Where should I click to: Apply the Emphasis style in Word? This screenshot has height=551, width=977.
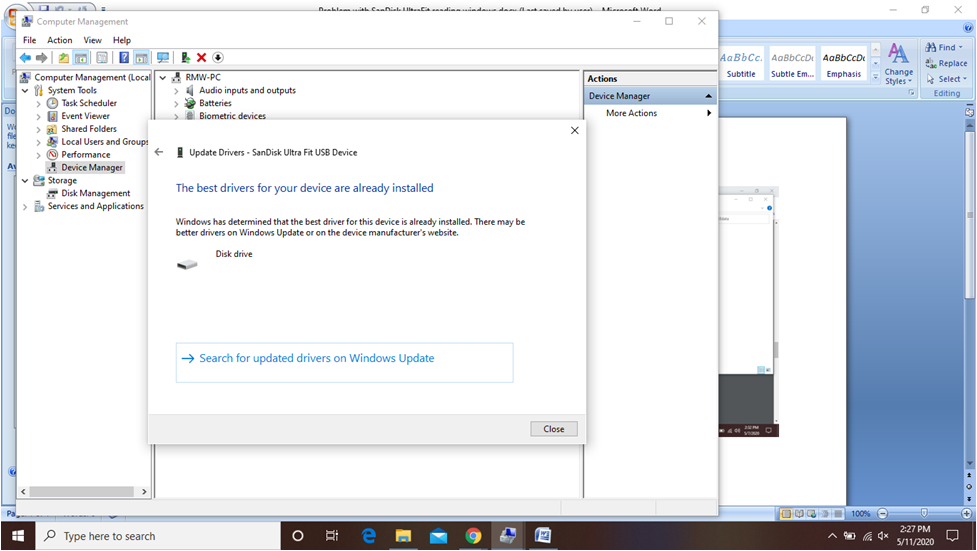point(844,64)
